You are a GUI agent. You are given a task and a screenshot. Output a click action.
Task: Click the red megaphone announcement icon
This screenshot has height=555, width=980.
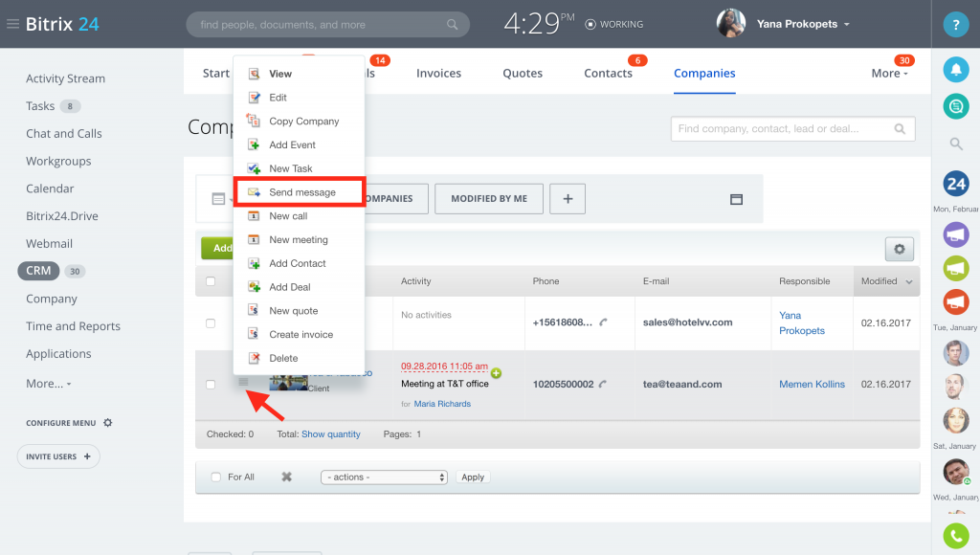coord(956,301)
